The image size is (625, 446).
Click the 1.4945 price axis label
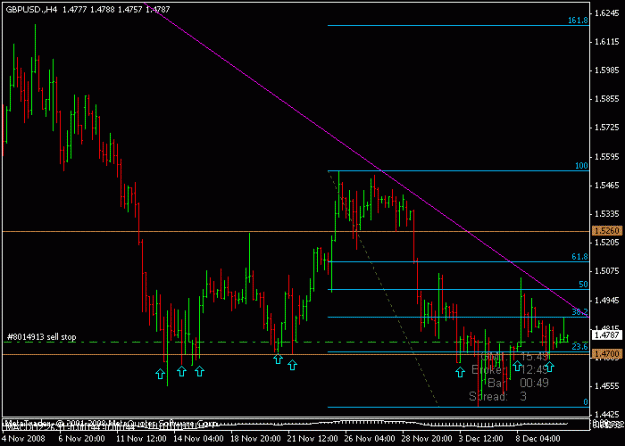pyautogui.click(x=607, y=300)
